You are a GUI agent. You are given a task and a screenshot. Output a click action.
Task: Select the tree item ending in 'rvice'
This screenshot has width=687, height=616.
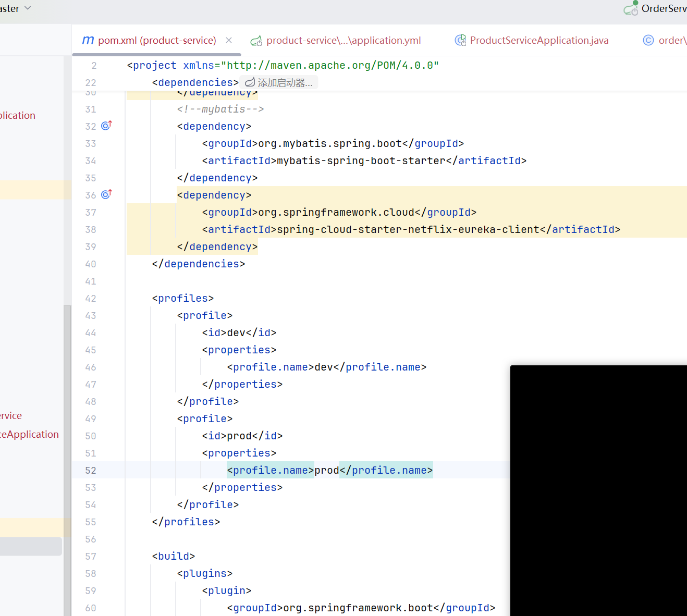[11, 415]
